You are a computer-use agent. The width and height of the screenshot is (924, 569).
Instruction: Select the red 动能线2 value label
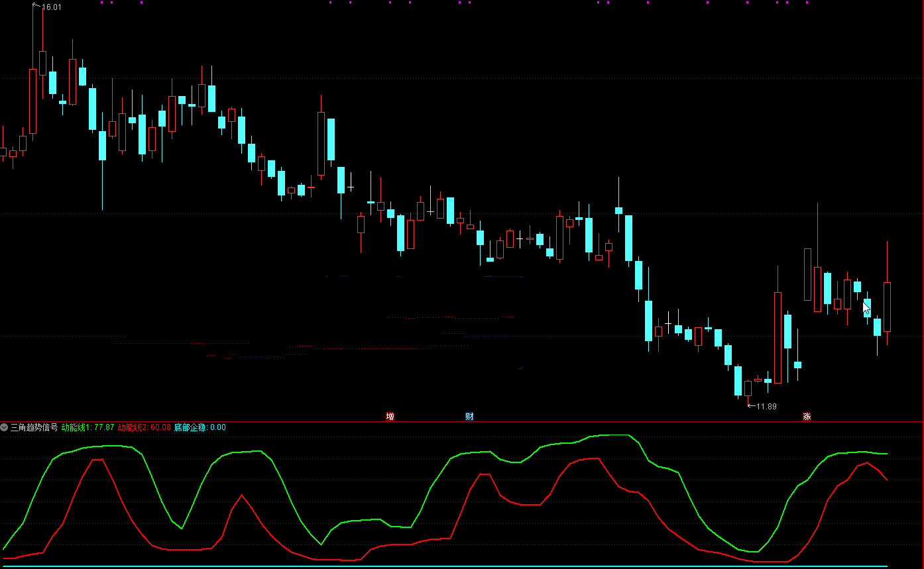[x=144, y=427]
